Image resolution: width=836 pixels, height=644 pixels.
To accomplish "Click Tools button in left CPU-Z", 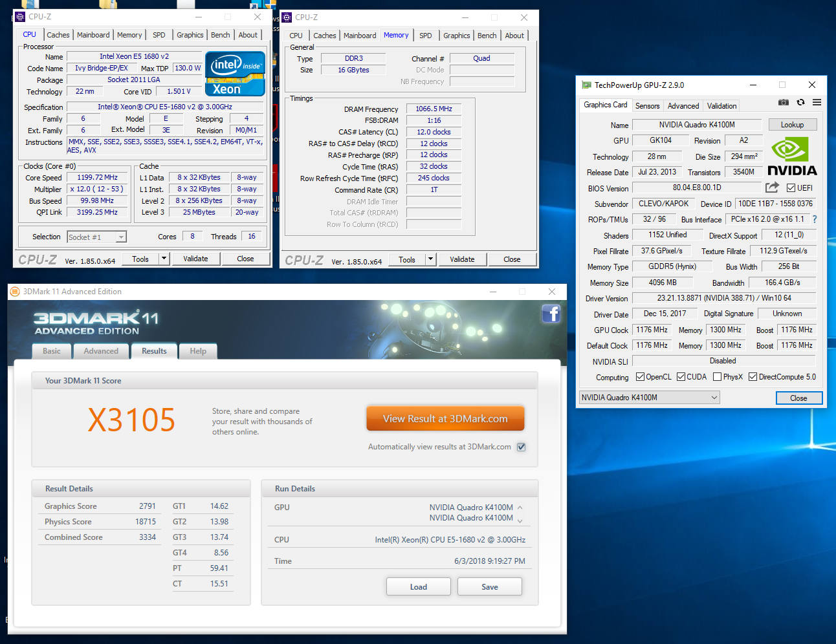I will pos(140,259).
